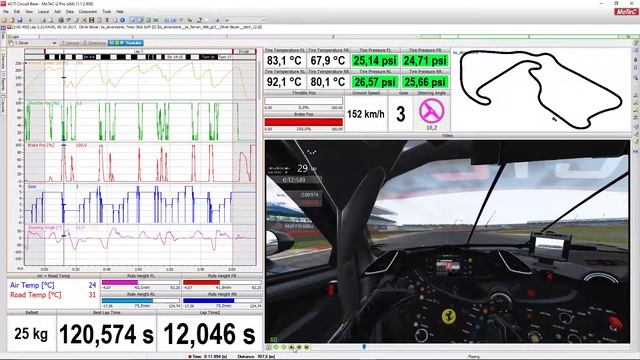The height and width of the screenshot is (360, 640).
Task: Click the In Lap segment header
Action: tap(244, 51)
